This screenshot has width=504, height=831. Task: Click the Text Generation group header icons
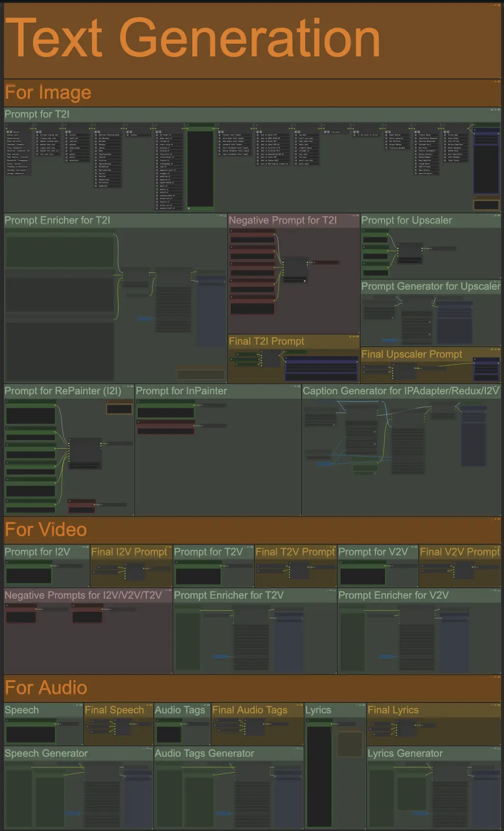pos(496,5)
